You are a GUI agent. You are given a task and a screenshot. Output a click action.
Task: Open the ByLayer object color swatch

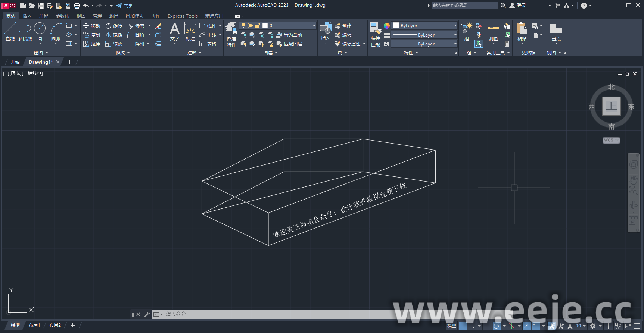(x=425, y=26)
